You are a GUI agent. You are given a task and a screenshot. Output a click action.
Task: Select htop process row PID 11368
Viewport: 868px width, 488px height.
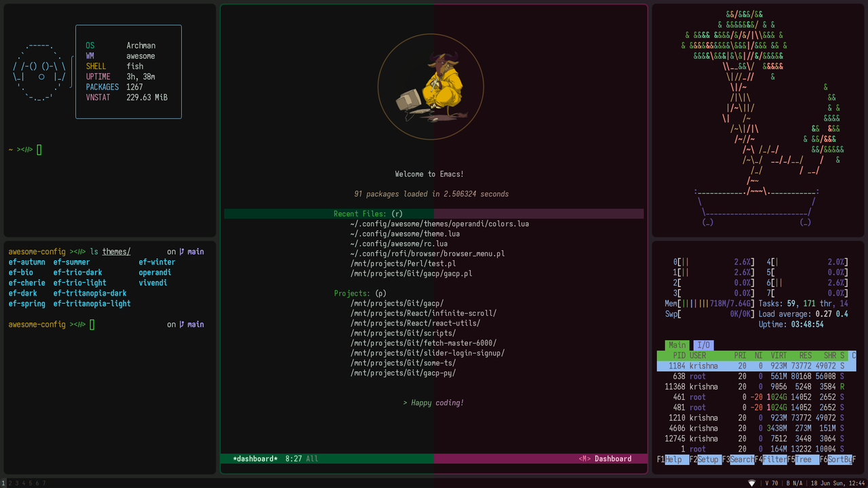click(x=756, y=386)
